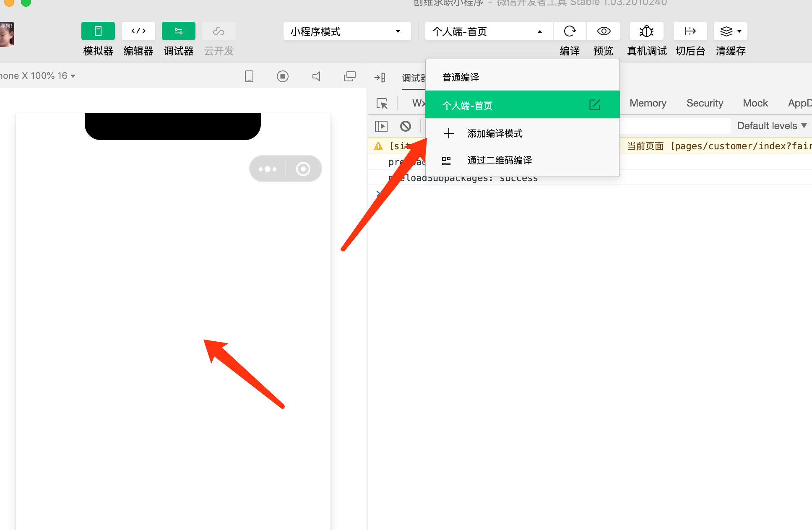Click the 真机调试 bug icon
Image resolution: width=812 pixels, height=530 pixels.
[646, 31]
